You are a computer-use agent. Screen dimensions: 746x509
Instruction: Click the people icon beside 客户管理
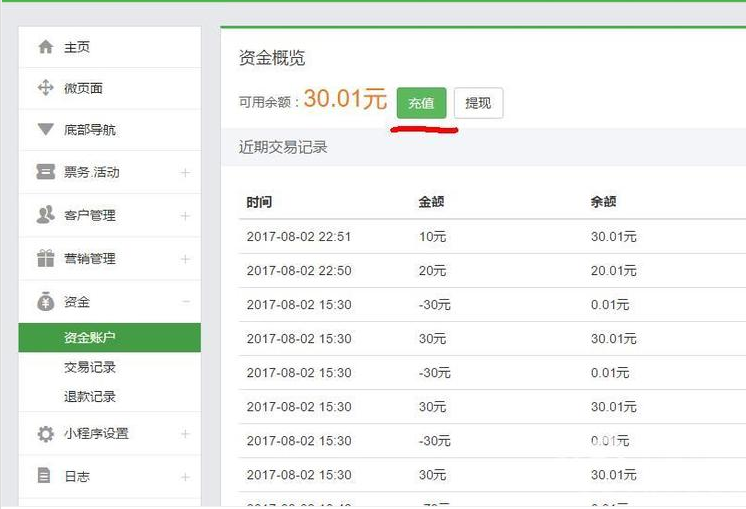pos(45,215)
